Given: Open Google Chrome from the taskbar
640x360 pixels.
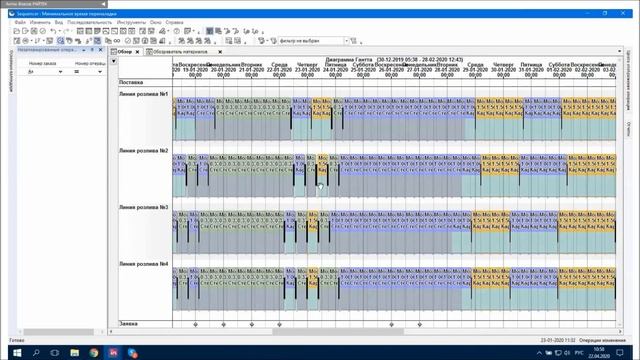Looking at the screenshot, I should pos(93,352).
